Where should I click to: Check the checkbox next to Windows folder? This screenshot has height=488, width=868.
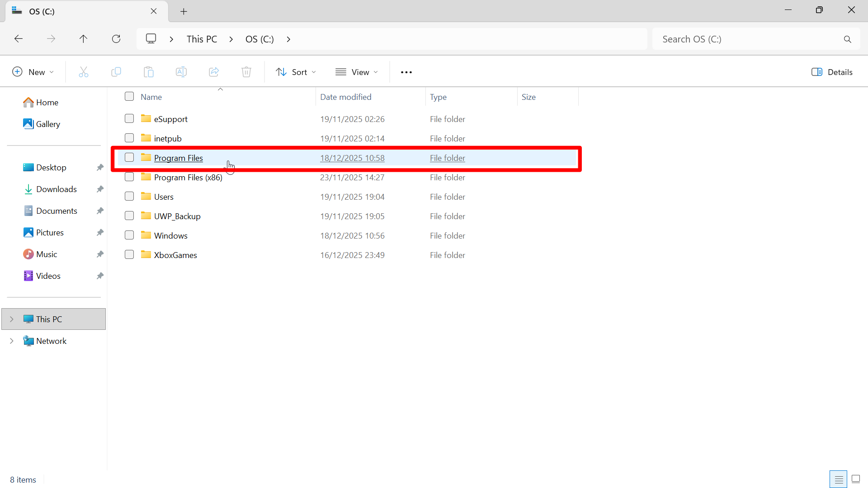click(129, 235)
